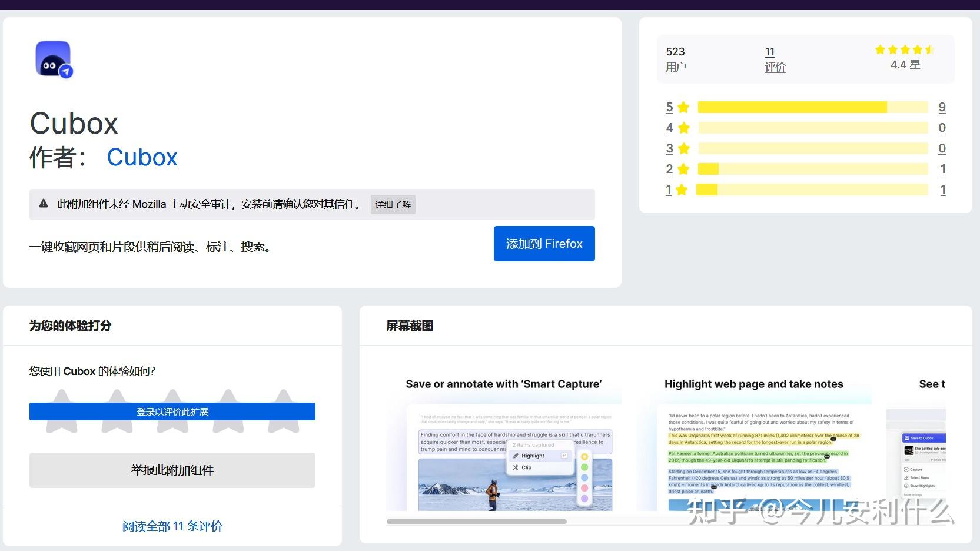The width and height of the screenshot is (980, 551).
Task: Click the warning triangle icon in security notice
Action: coord(43,204)
